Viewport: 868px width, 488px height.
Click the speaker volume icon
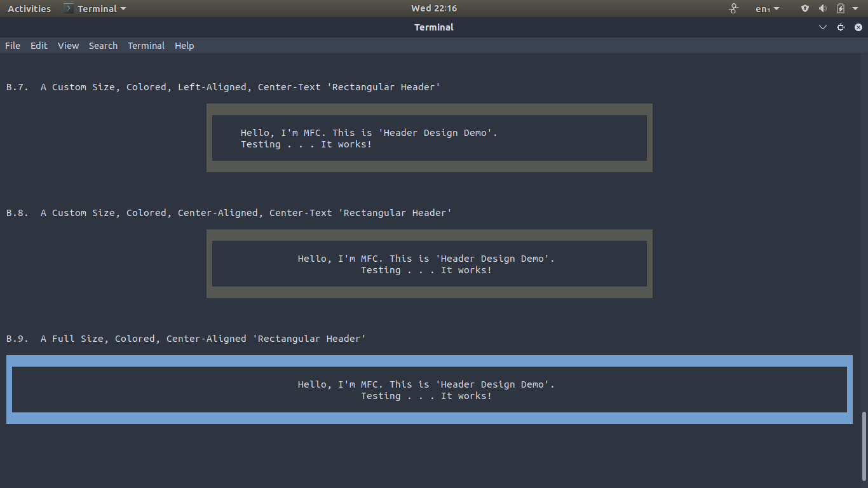point(822,8)
